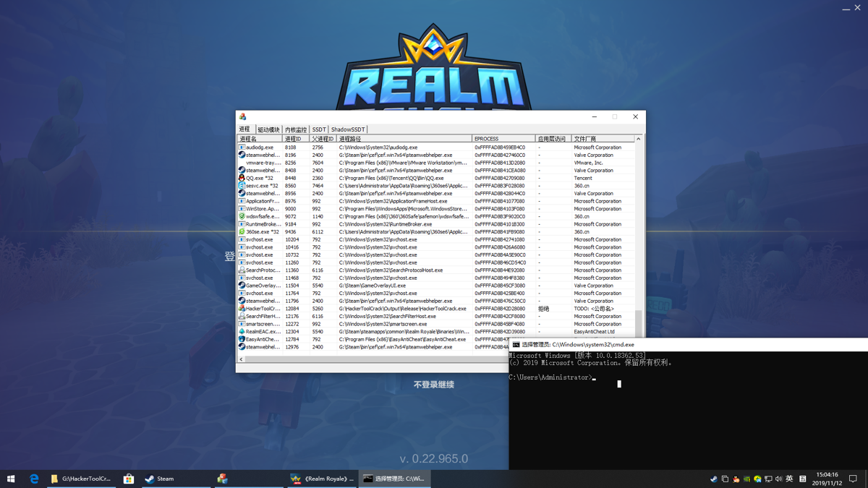Switch to the HackerTool taskbar icon

click(223, 479)
